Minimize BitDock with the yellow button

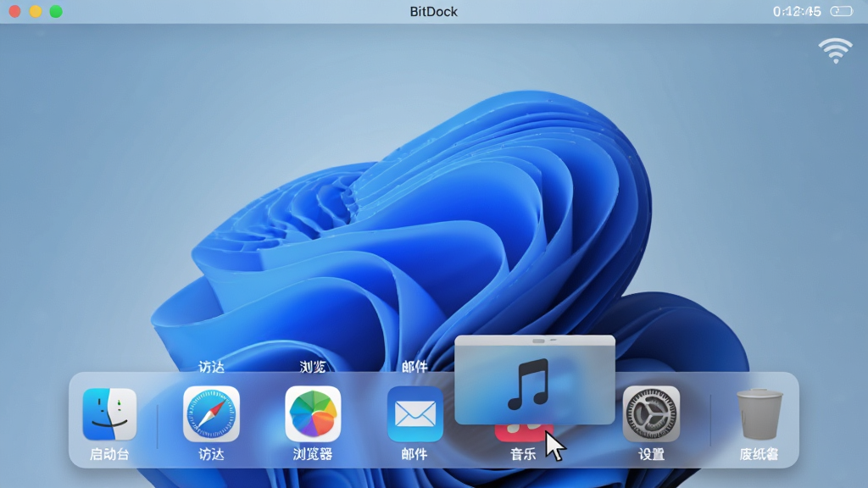[36, 12]
